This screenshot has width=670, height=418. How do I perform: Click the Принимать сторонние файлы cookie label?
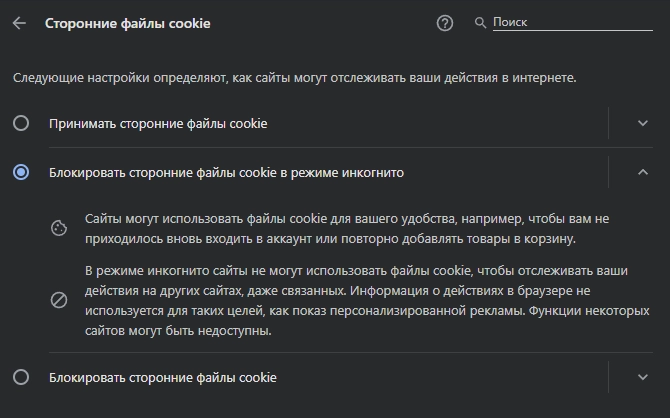(158, 124)
